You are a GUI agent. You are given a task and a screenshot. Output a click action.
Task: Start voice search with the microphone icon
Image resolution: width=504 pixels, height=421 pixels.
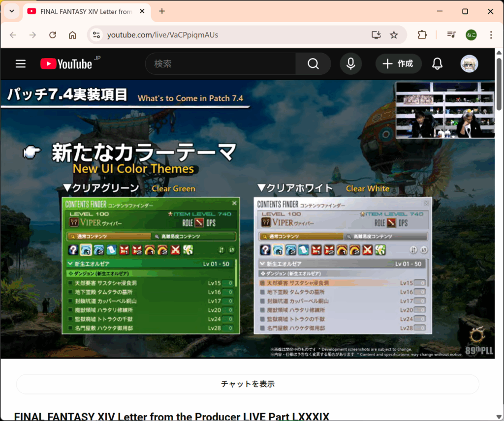point(350,64)
